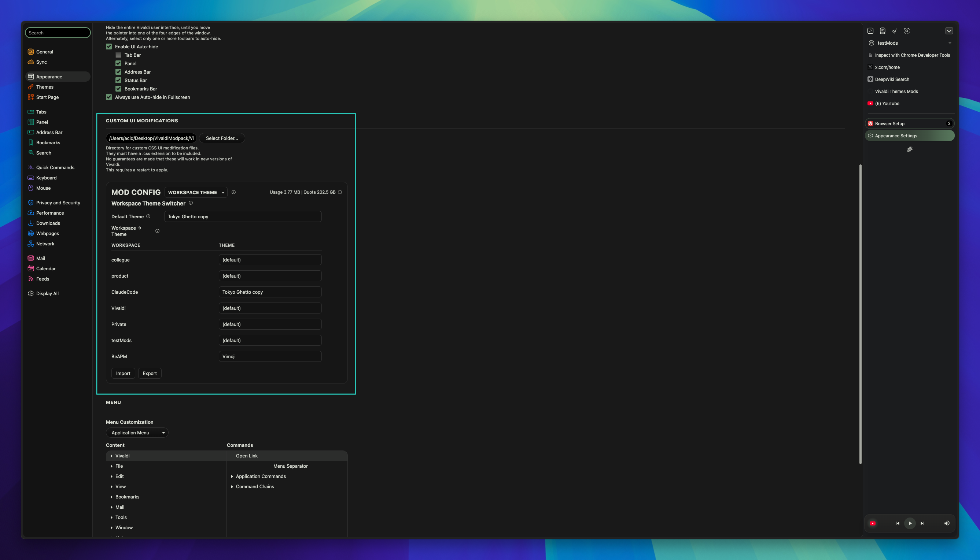
Task: Switch to Vivaldi Themes Mods tab
Action: (x=910, y=92)
